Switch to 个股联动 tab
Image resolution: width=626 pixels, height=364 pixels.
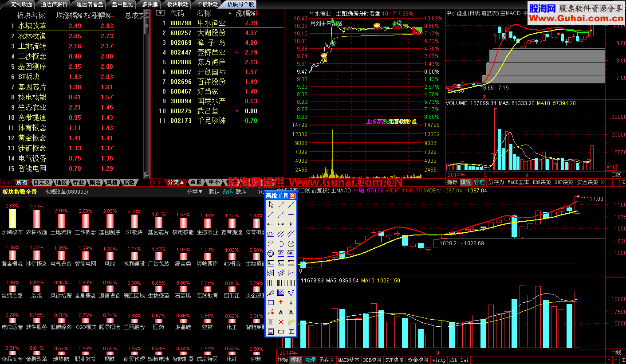[208, 4]
